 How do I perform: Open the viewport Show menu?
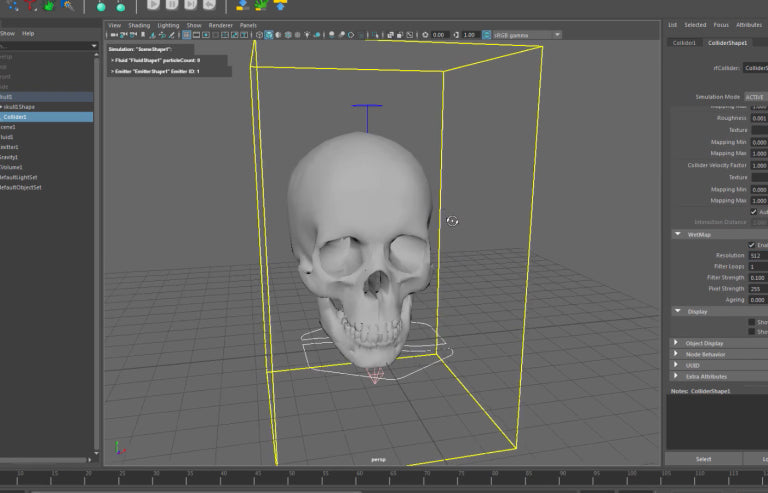pyautogui.click(x=194, y=25)
